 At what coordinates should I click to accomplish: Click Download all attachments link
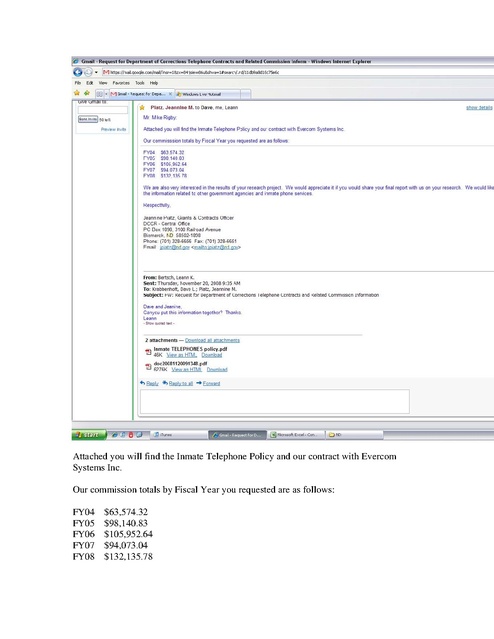pyautogui.click(x=212, y=340)
